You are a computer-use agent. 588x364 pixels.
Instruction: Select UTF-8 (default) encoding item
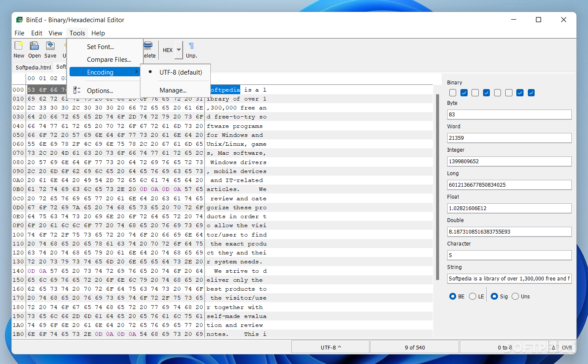tap(175, 72)
